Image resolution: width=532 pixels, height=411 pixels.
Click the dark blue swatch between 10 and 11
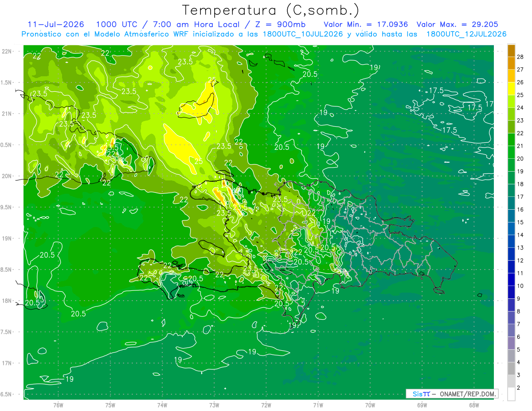tap(511, 280)
